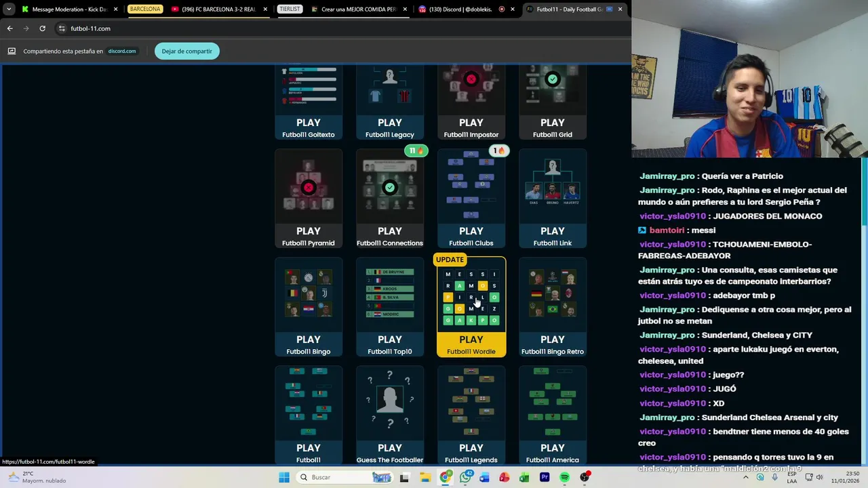Open Futbol11 Clubs card thumbnail

coord(471,186)
